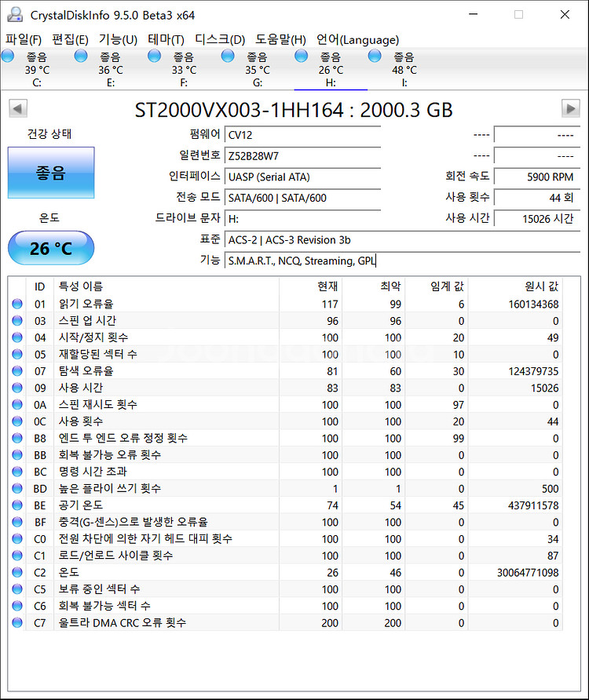Select drive E: status icon at 36 °C
The height and width of the screenshot is (700, 589).
coord(81,56)
